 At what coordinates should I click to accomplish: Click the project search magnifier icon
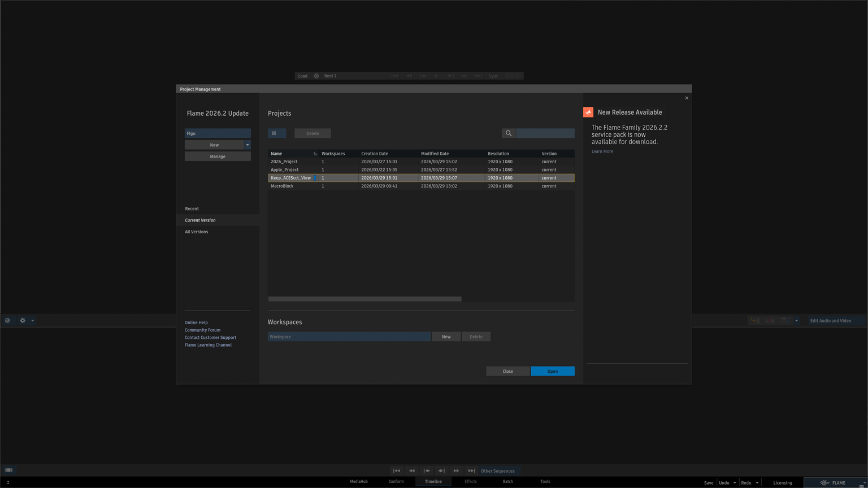(509, 133)
